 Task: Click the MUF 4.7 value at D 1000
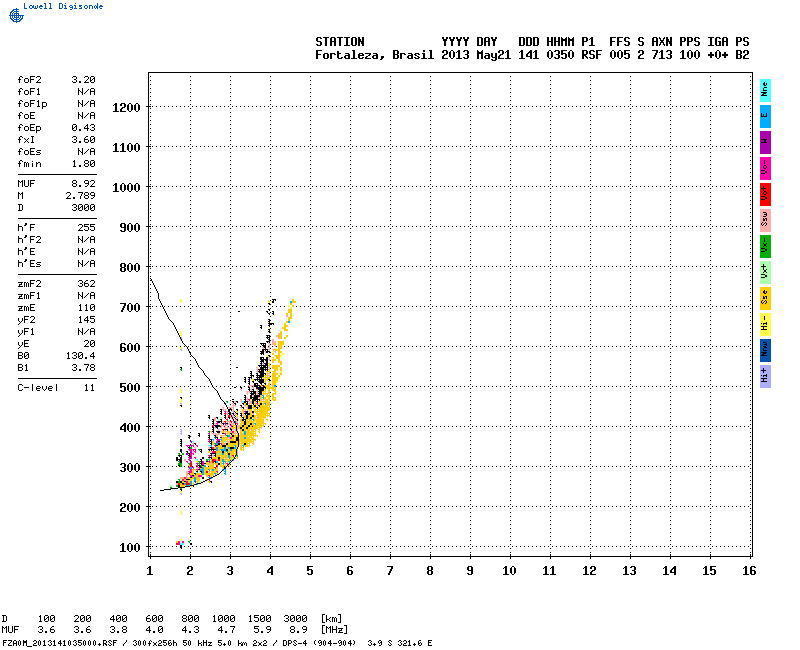coord(226,630)
